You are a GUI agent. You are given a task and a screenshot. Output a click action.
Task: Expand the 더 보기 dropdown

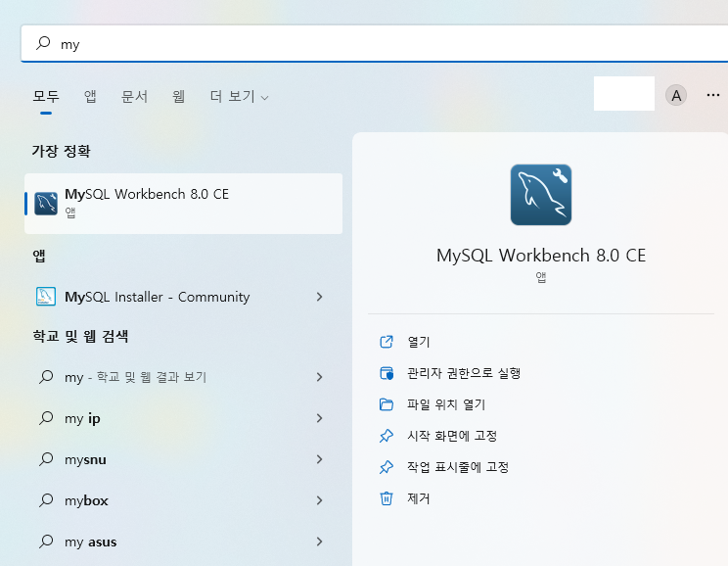[239, 96]
